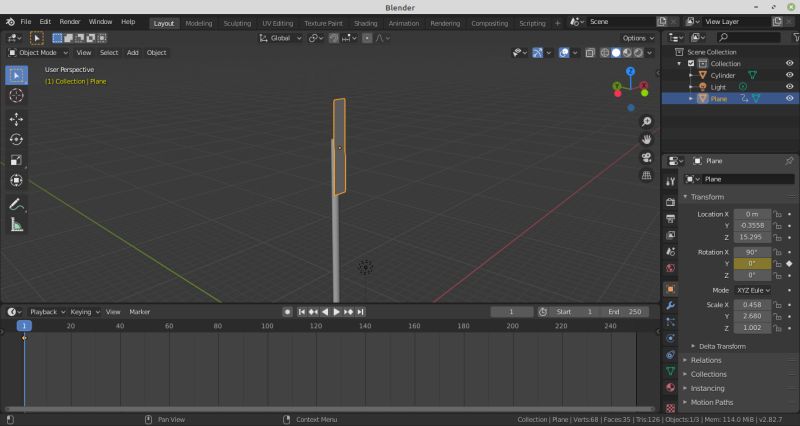
Task: Hide the Plane object in outliner
Action: tap(789, 98)
